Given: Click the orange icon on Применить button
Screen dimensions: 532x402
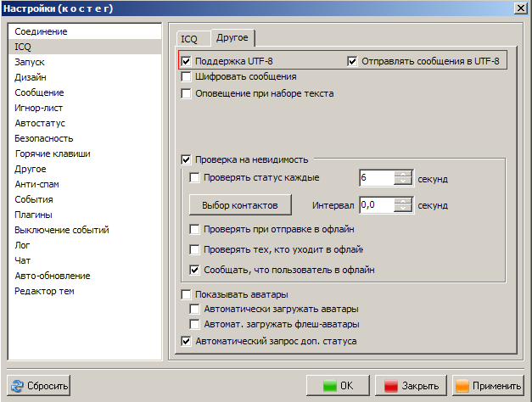Looking at the screenshot, I should [462, 386].
